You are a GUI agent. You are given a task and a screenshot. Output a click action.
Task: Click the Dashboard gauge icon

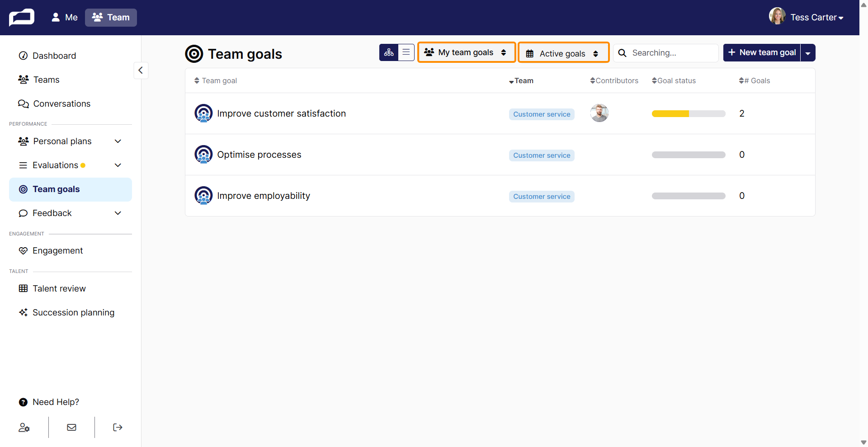23,56
